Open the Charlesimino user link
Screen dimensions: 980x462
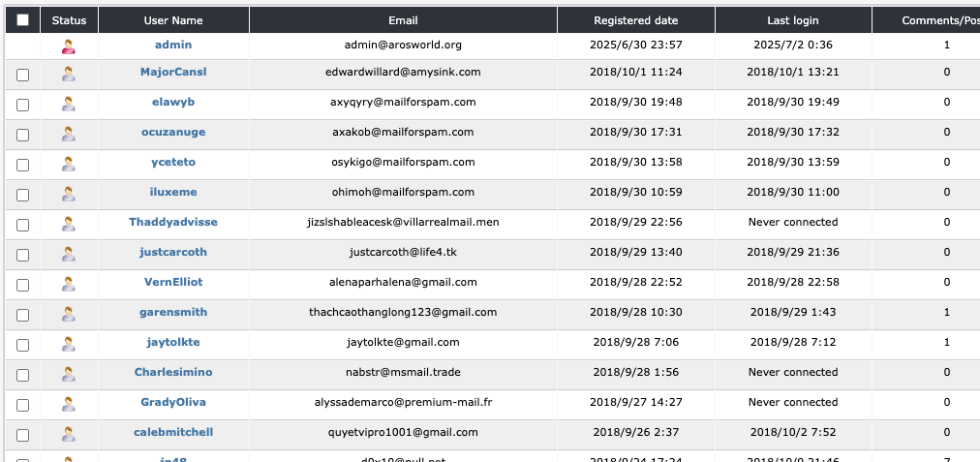173,372
